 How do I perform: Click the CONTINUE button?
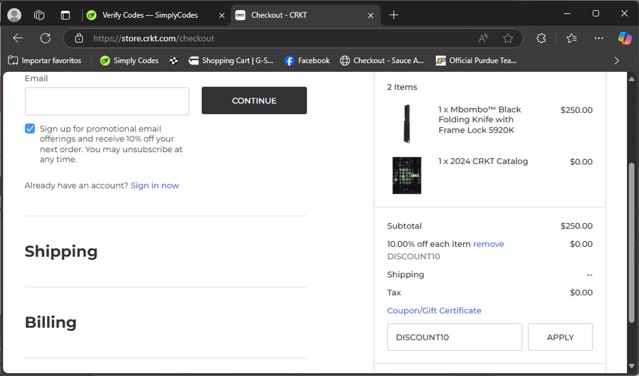[254, 100]
